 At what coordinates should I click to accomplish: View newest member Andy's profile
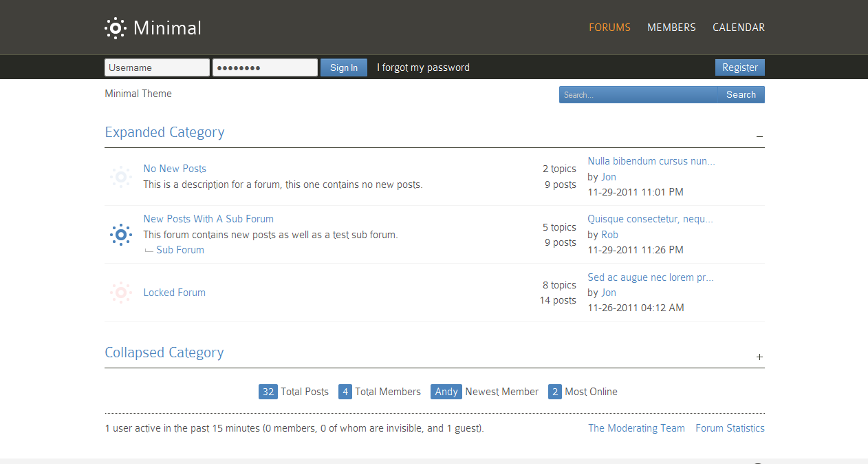[446, 392]
